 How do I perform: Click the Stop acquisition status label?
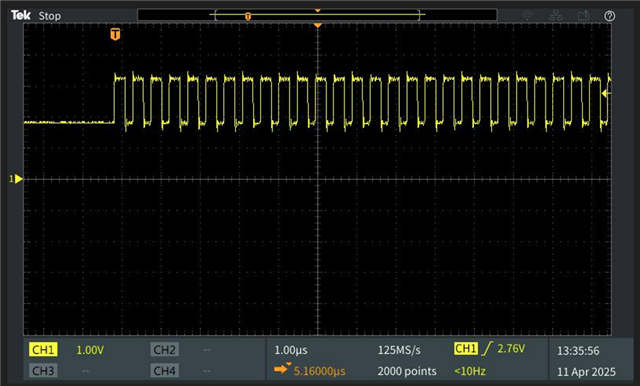click(50, 16)
